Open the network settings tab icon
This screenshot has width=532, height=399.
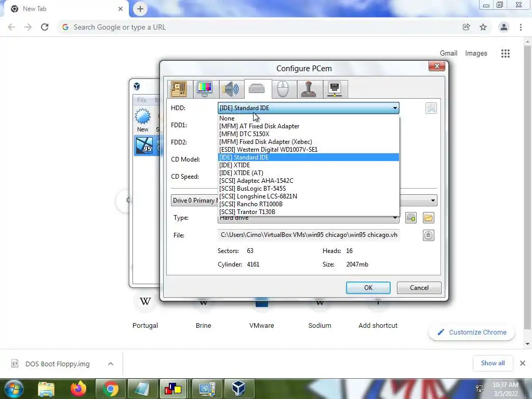tap(335, 89)
